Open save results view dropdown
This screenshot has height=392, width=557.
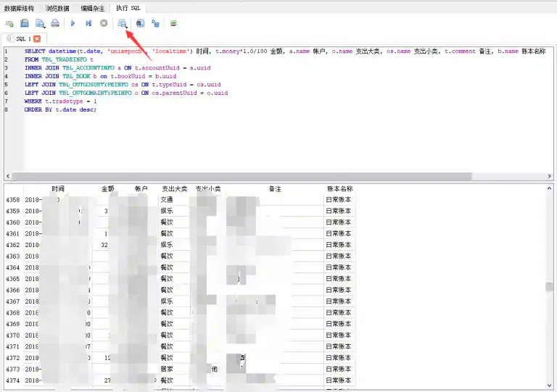[123, 23]
